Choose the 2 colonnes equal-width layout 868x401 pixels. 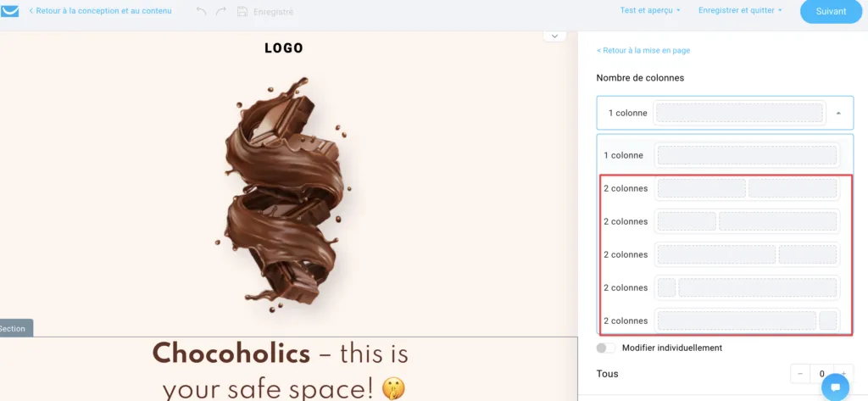click(x=721, y=188)
